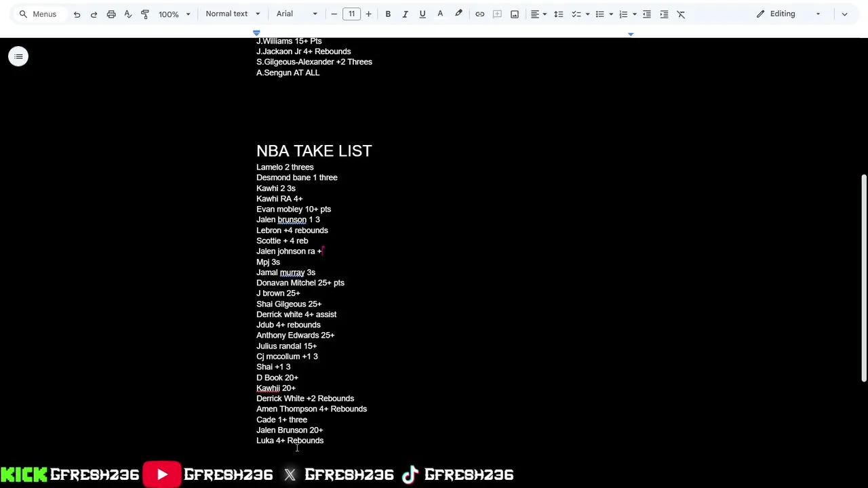Click the line D Book 20+
The image size is (868, 488).
[x=277, y=378]
